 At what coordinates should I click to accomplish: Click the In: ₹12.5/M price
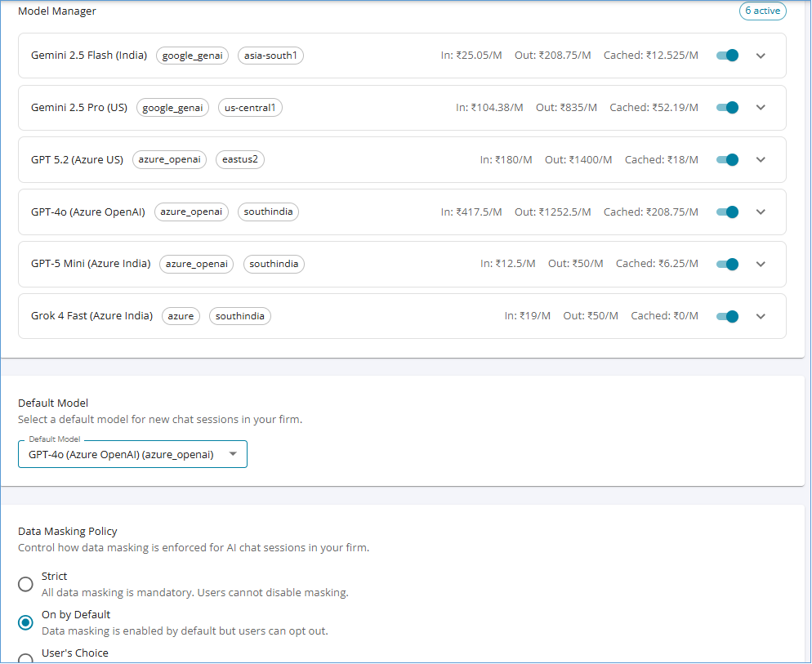507,263
